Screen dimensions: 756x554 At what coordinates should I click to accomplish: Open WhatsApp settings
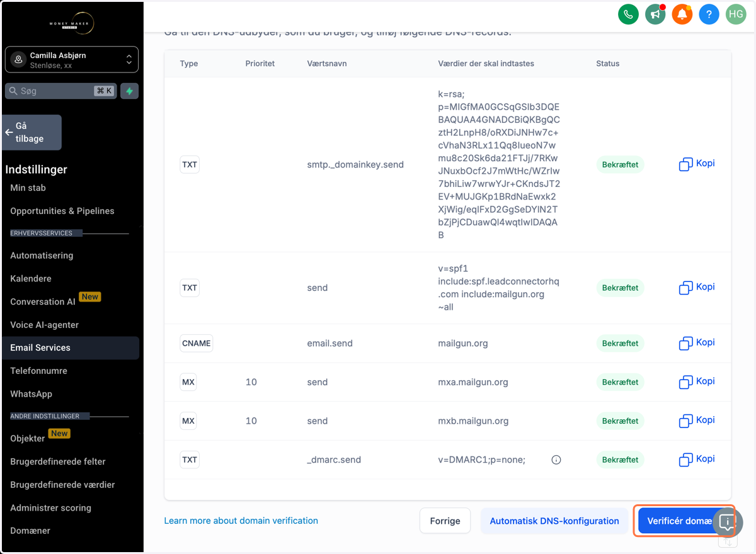tap(31, 394)
